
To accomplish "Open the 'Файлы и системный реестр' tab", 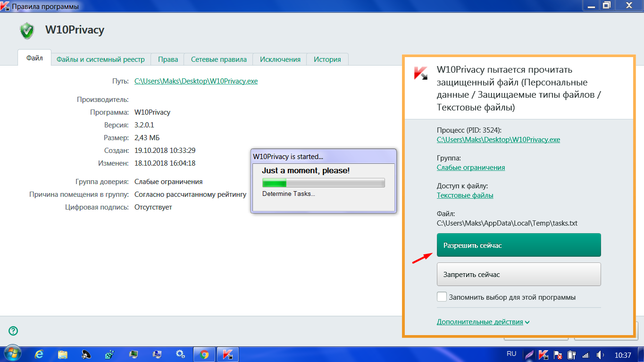I will click(100, 59).
